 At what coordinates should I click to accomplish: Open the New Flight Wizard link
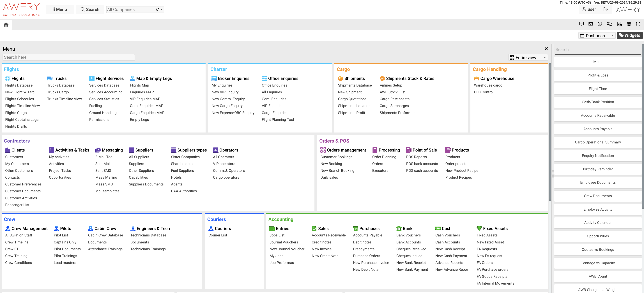point(20,92)
